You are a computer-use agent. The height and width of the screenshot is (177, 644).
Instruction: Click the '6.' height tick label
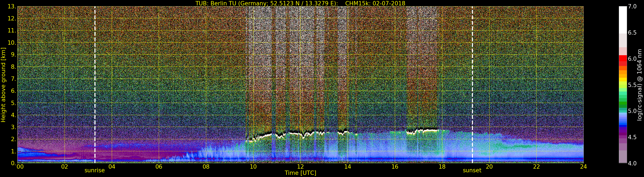(x=13, y=91)
